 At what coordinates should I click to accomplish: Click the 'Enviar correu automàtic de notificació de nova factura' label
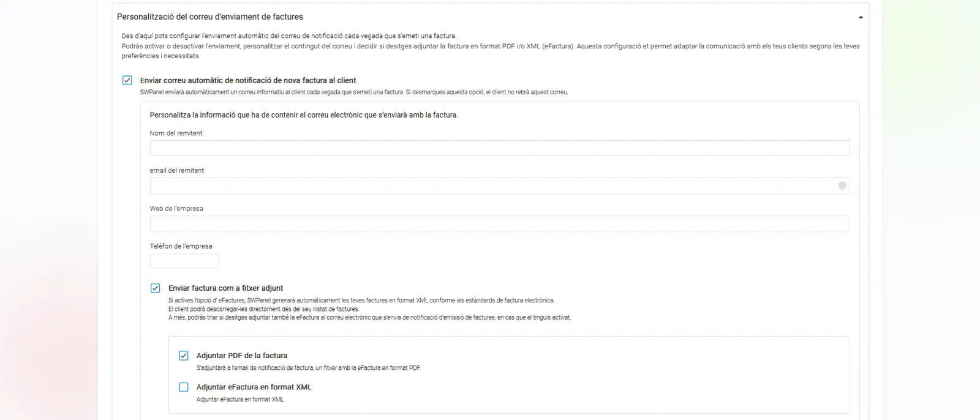248,80
